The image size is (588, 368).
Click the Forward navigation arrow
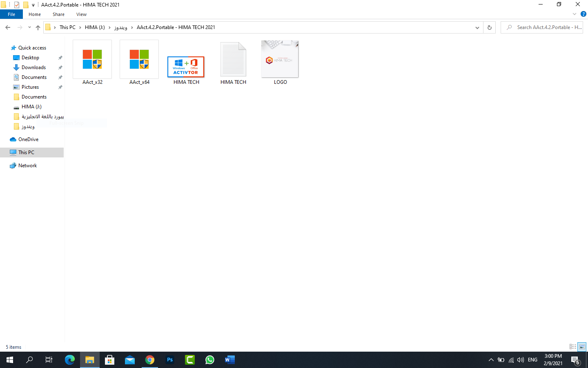coord(20,27)
